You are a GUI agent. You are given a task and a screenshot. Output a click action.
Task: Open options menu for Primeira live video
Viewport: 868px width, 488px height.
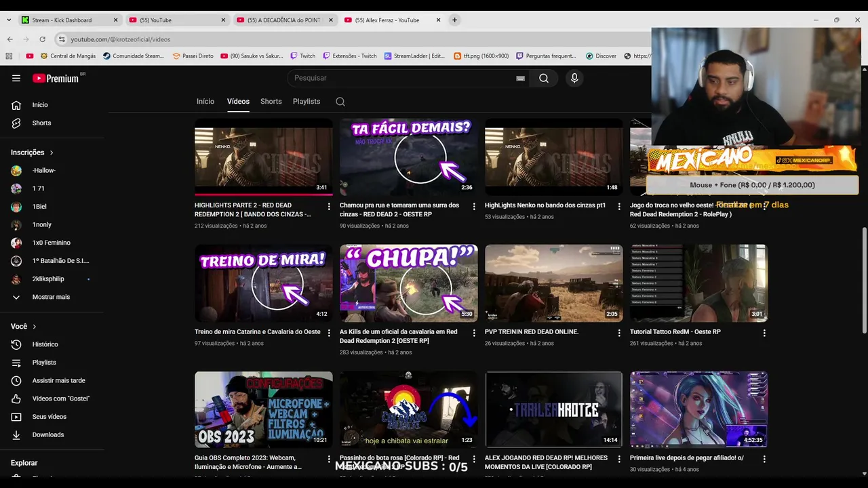click(x=764, y=459)
